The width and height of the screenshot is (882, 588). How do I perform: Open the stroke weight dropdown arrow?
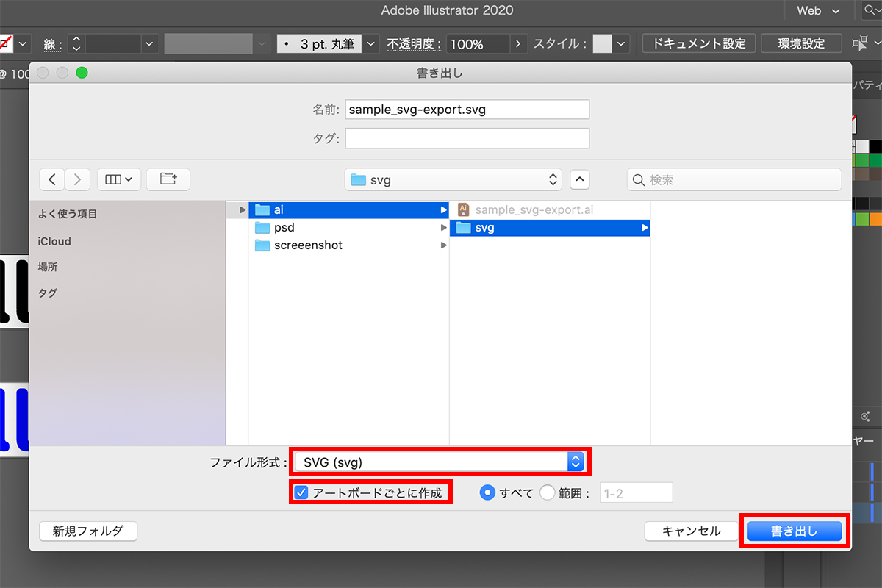(x=150, y=44)
